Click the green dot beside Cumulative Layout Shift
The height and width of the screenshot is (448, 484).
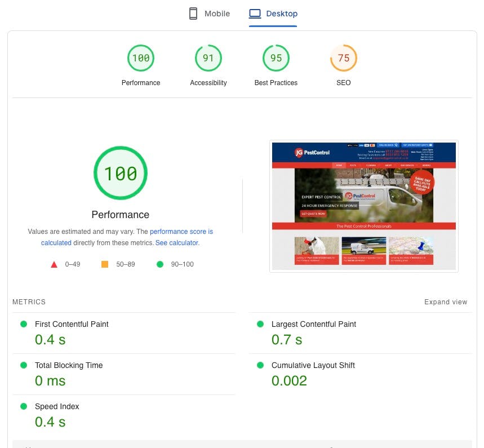click(x=260, y=365)
